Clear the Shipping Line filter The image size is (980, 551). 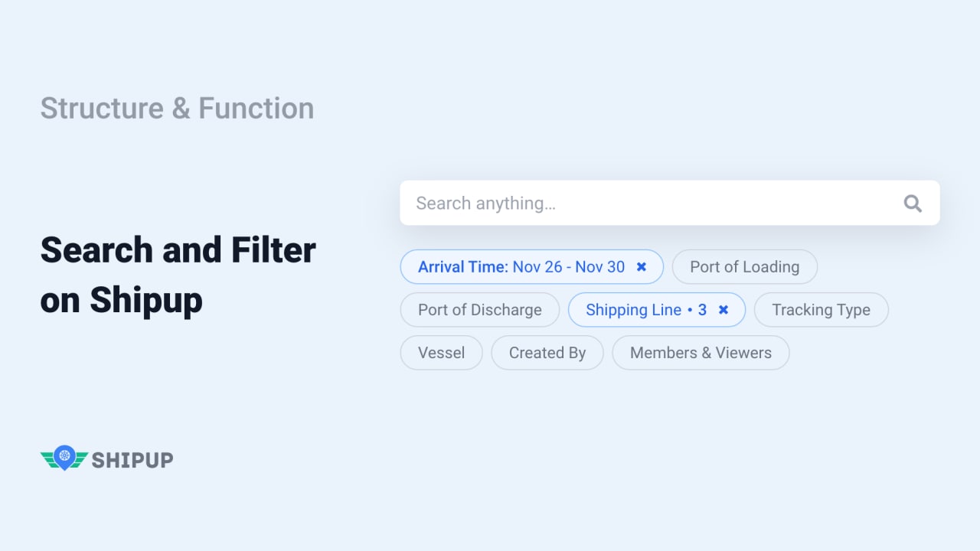[x=723, y=310]
